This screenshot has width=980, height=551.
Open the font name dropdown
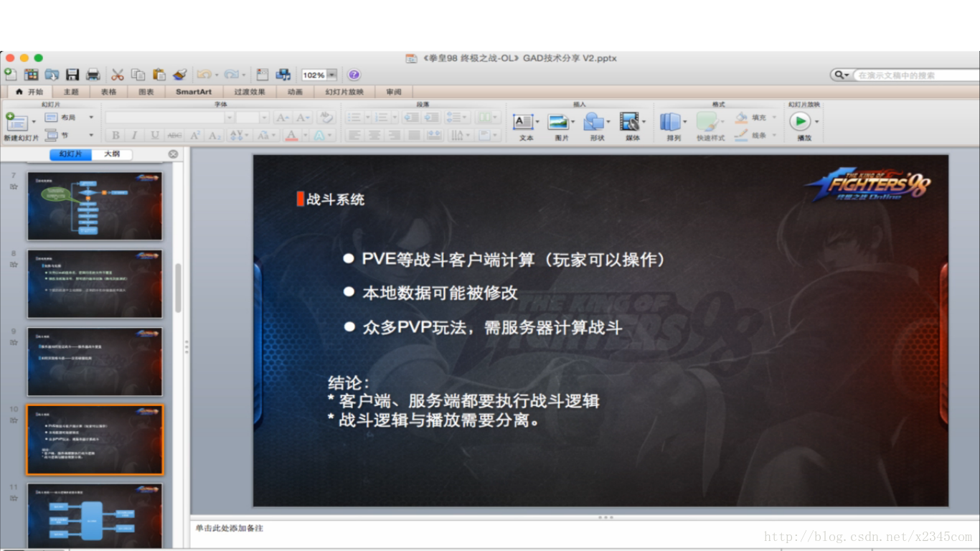pos(230,117)
